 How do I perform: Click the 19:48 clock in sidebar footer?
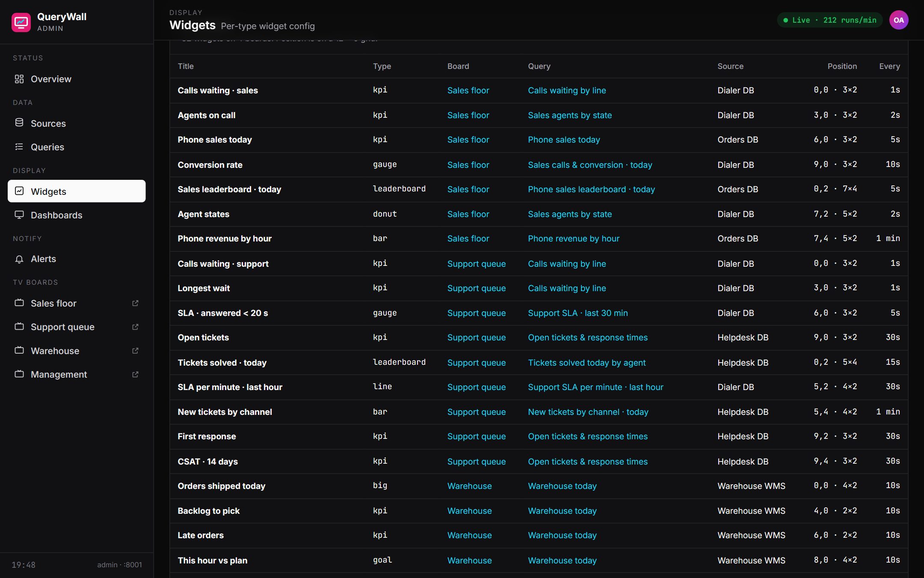tap(24, 565)
